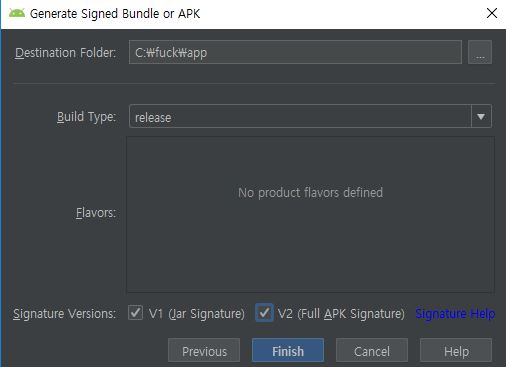Click the Flavors label
506x367 pixels.
[x=96, y=213]
